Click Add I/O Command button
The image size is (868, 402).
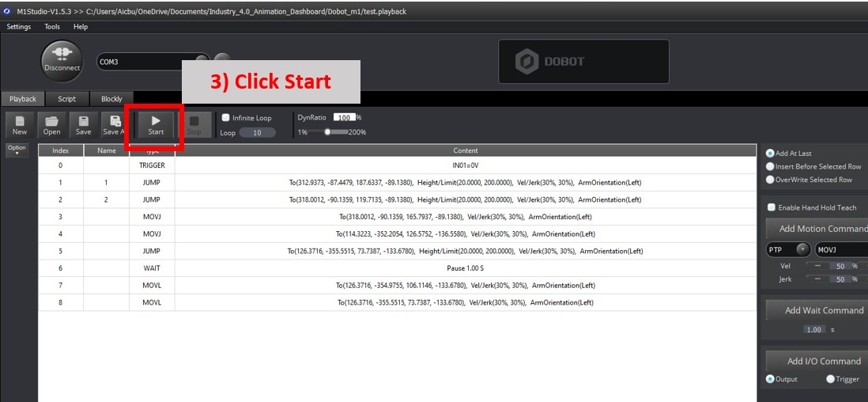pos(817,361)
